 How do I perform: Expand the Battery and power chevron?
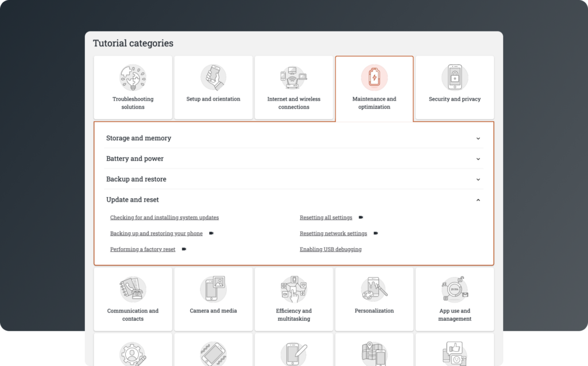tap(478, 159)
